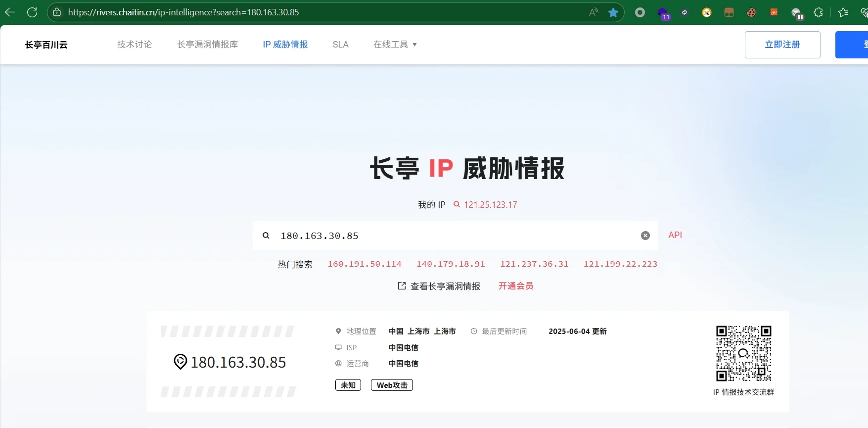Reload the page with the refresh icon
Viewport: 868px width, 428px height.
(32, 12)
